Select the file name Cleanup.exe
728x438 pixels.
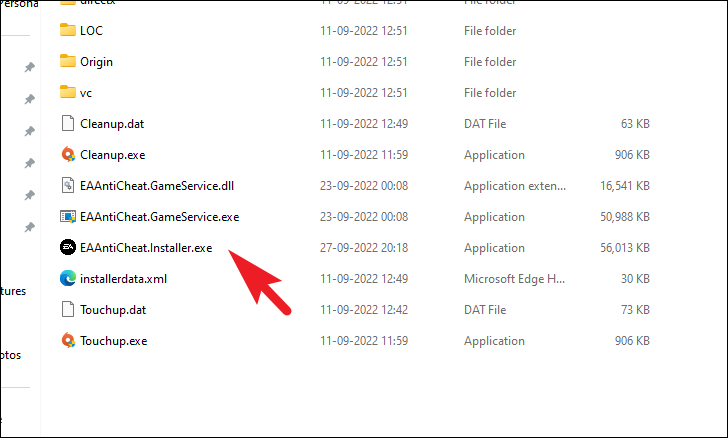click(x=112, y=155)
